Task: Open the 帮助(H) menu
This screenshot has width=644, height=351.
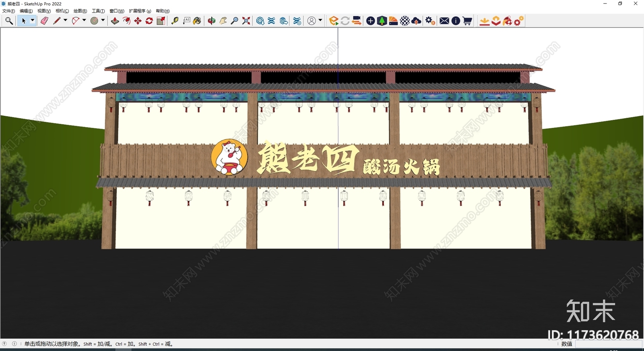Action: (x=163, y=11)
